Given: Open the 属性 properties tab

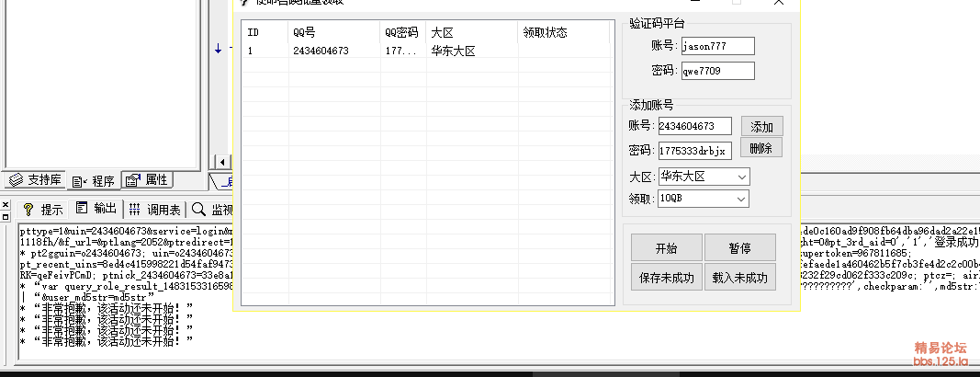Looking at the screenshot, I should [x=147, y=179].
